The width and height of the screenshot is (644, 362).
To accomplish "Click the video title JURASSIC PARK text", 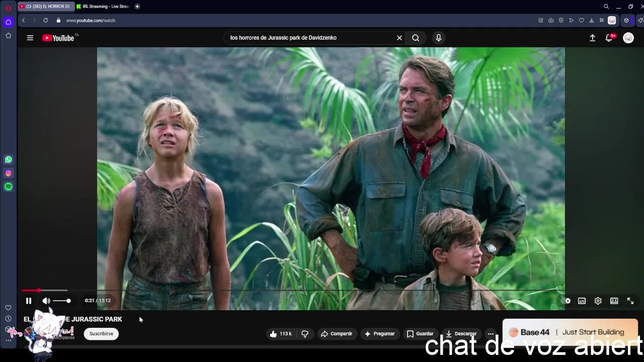I will (97, 319).
